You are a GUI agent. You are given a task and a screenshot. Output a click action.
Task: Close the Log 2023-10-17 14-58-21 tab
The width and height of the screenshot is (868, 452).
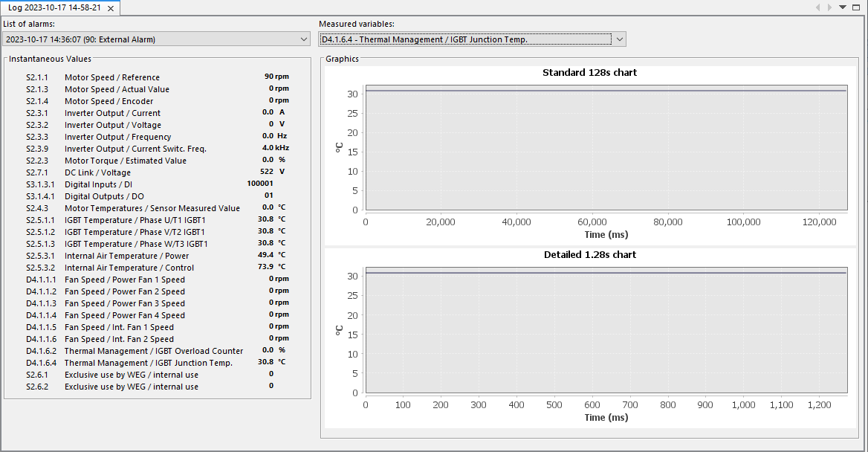(111, 8)
